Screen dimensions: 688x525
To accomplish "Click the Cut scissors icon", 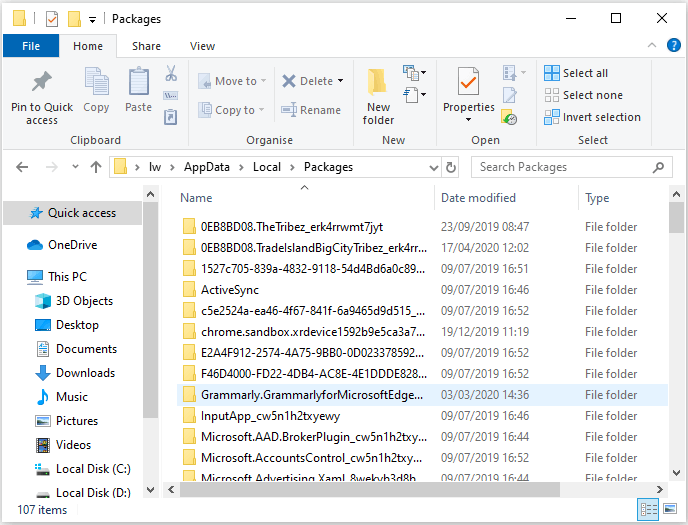I will click(x=171, y=73).
